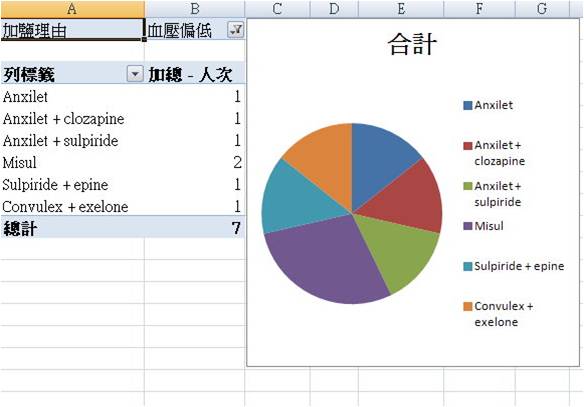Click the blue Anxilet legend swatch
The width and height of the screenshot is (584, 407).
tap(467, 105)
